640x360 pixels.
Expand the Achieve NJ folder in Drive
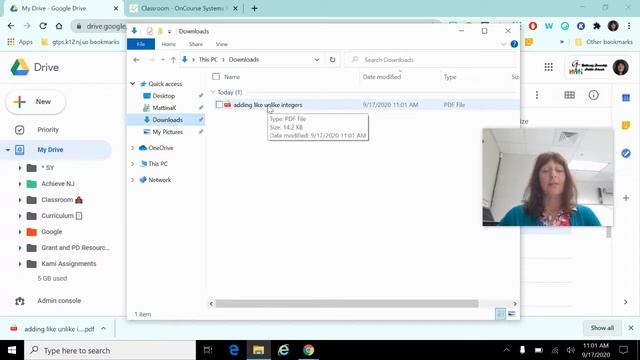[20, 184]
